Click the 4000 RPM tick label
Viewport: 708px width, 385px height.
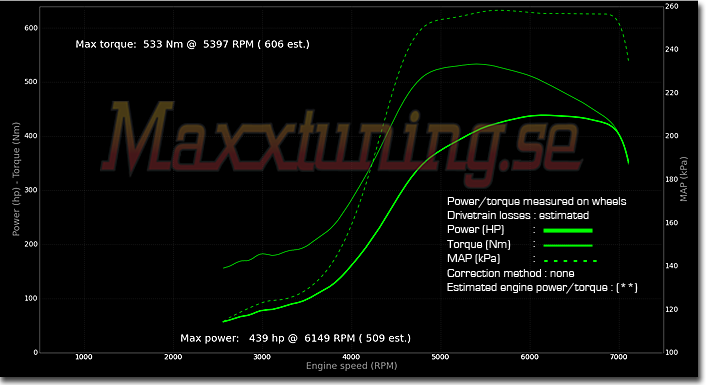(x=351, y=357)
